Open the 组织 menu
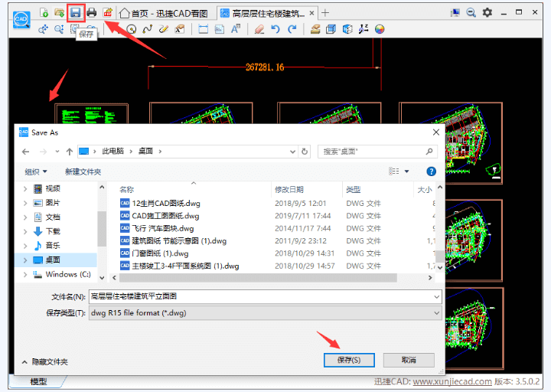Viewport: 551px width, 392px height. (x=35, y=171)
